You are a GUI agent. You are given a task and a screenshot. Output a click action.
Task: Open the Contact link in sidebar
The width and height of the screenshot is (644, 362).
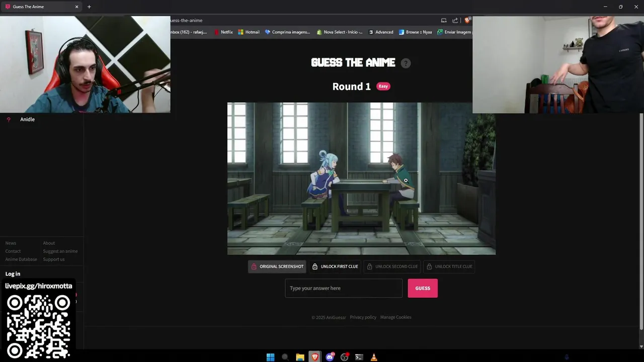(x=13, y=251)
